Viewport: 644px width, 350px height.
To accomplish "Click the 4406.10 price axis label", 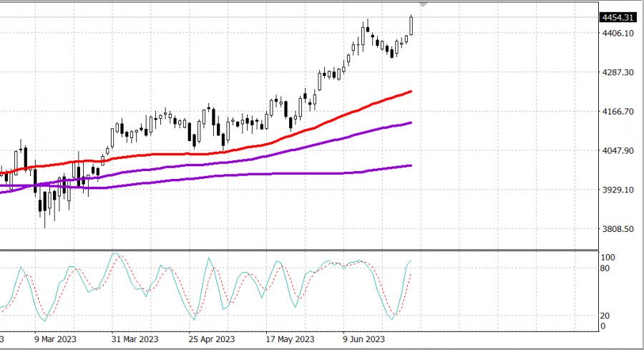I will coord(618,33).
